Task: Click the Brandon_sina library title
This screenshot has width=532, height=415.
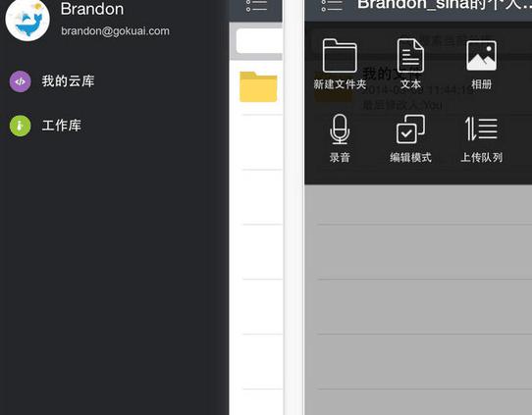Action: [445, 5]
